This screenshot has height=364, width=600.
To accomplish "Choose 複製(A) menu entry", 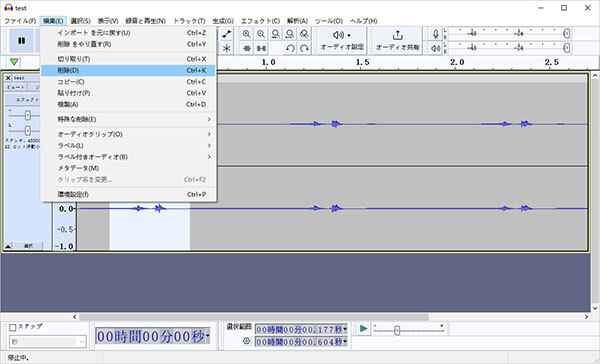I will pyautogui.click(x=129, y=104).
